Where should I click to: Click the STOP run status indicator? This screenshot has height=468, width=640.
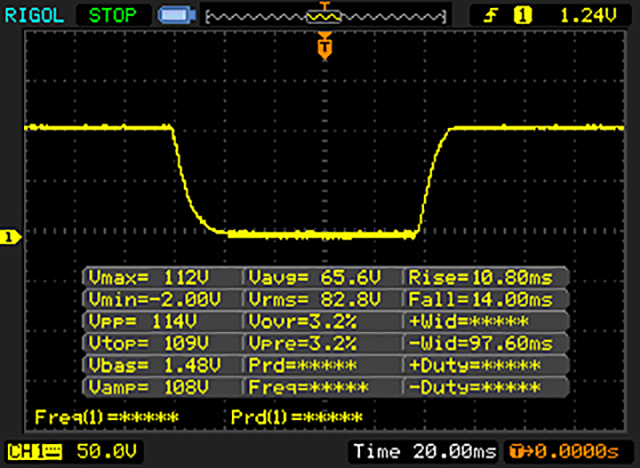(113, 16)
